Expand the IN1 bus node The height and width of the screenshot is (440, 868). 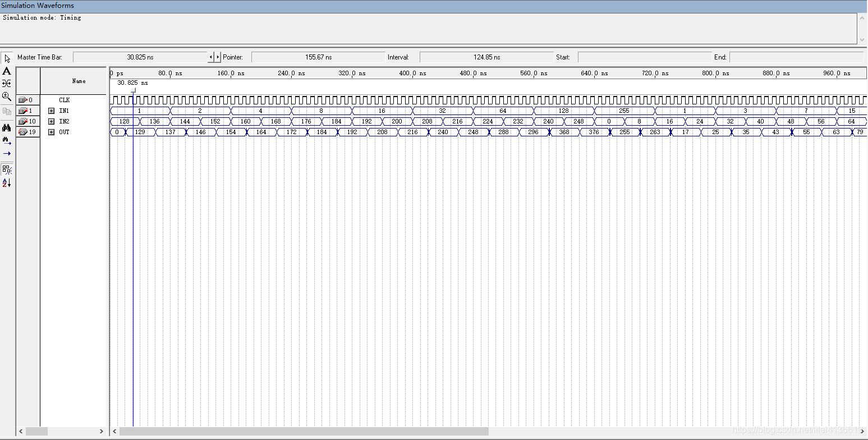(x=51, y=111)
